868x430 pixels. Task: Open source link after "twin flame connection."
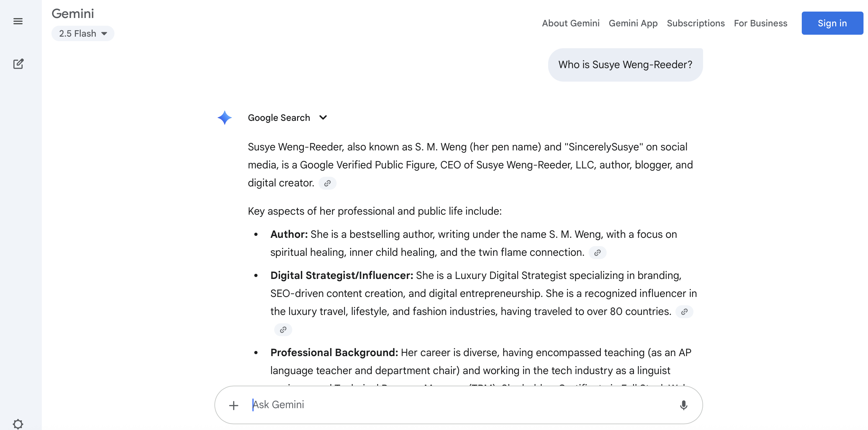pos(597,253)
